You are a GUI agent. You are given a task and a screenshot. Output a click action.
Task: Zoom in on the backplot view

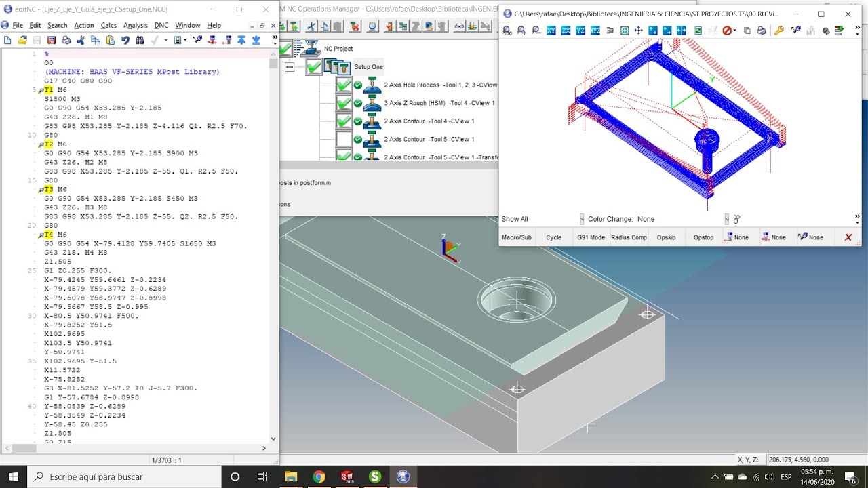(521, 31)
